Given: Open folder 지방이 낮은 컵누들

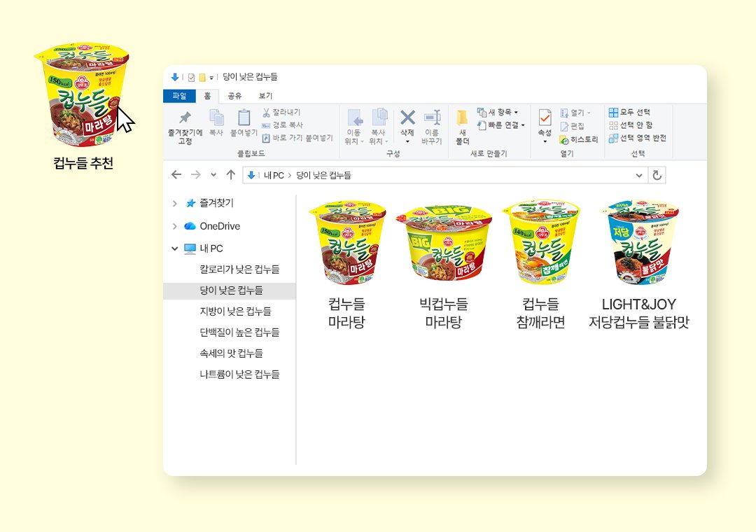Looking at the screenshot, I should (x=235, y=311).
